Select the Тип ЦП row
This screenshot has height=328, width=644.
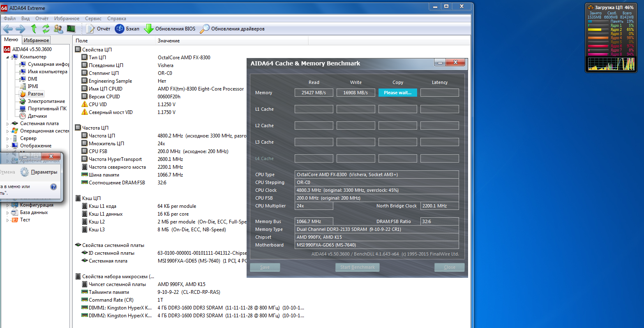[160, 58]
